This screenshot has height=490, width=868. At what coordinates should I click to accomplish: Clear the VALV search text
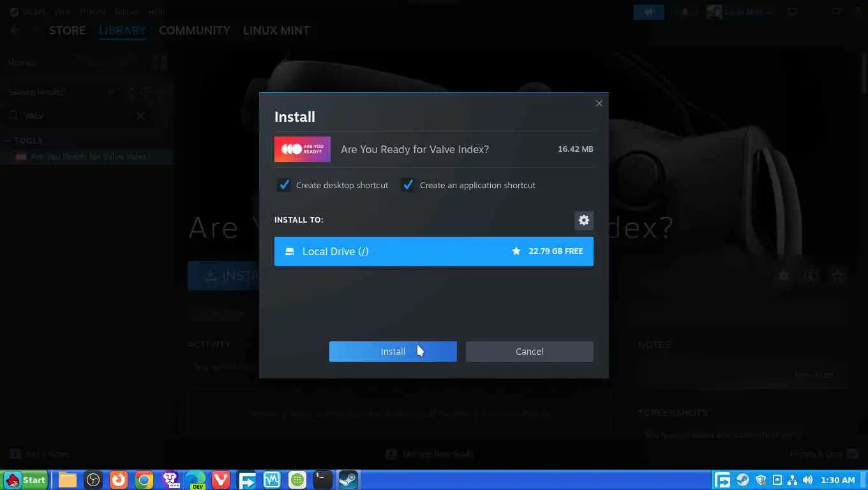[140, 115]
